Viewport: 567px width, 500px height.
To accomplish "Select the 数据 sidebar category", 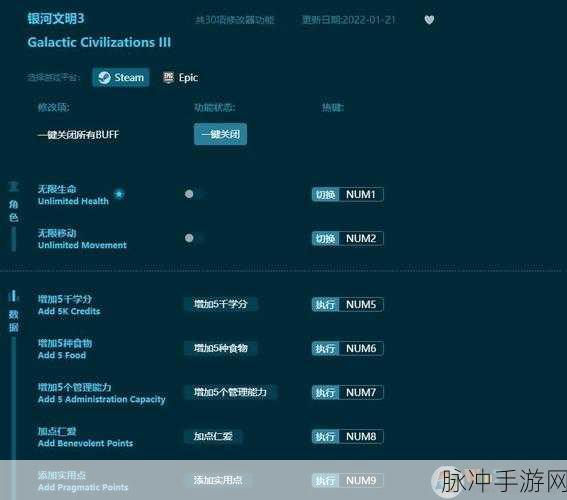I will (x=14, y=312).
